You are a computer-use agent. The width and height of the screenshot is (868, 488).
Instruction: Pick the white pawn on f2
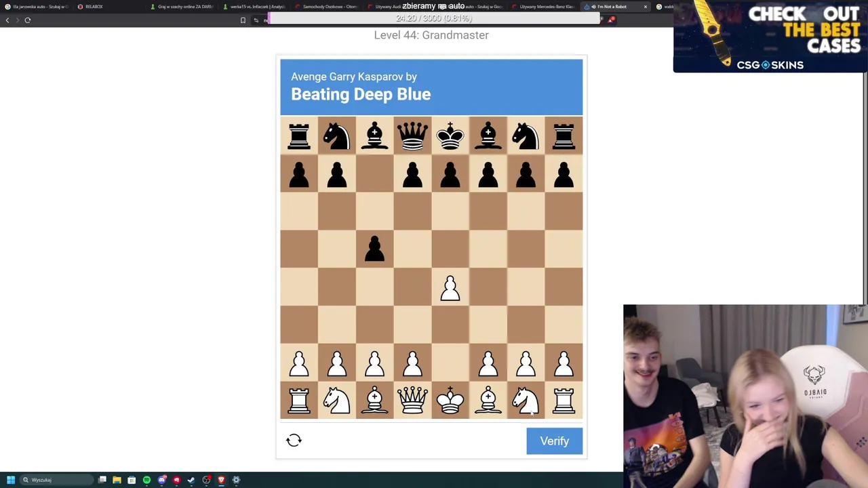pos(488,363)
